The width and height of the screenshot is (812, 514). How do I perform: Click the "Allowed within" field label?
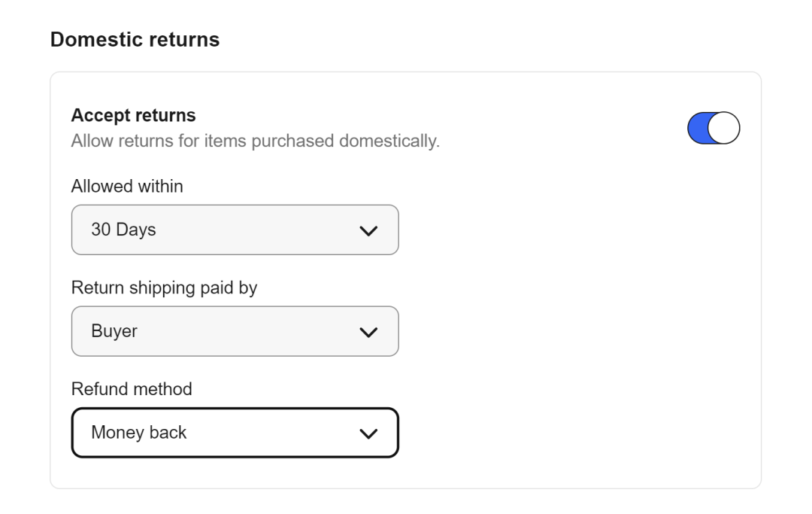(x=127, y=186)
